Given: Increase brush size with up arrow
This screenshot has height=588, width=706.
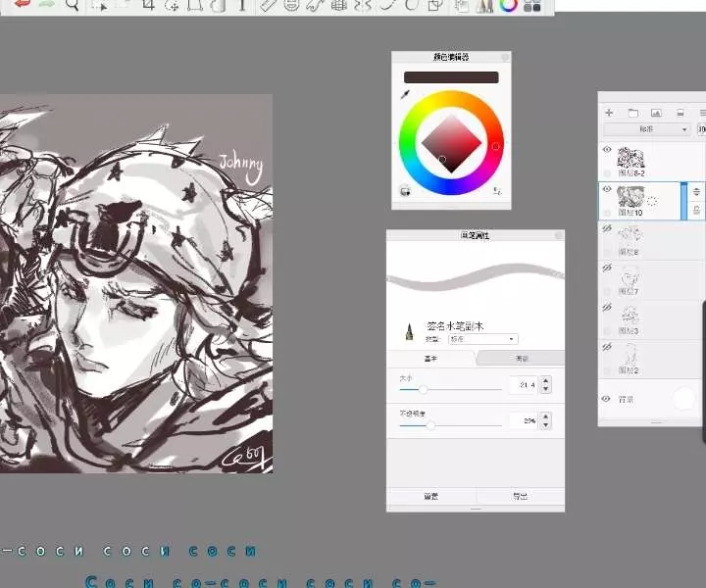Looking at the screenshot, I should 546,380.
